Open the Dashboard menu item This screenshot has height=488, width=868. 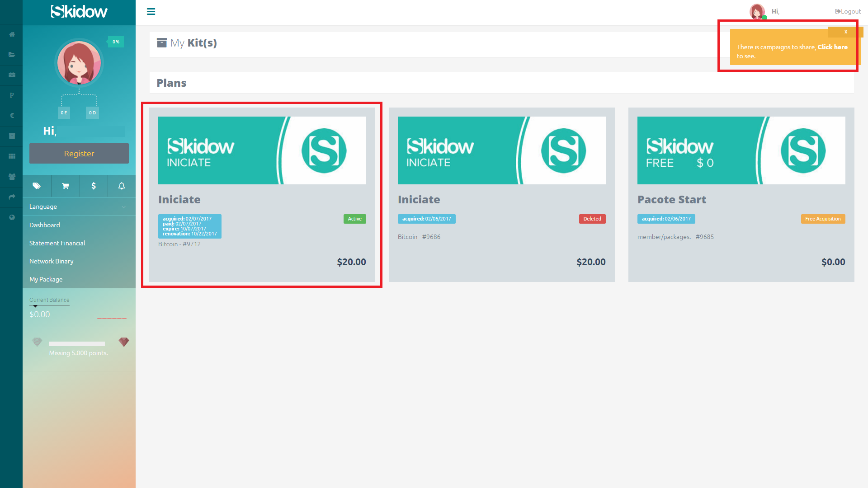click(x=79, y=225)
